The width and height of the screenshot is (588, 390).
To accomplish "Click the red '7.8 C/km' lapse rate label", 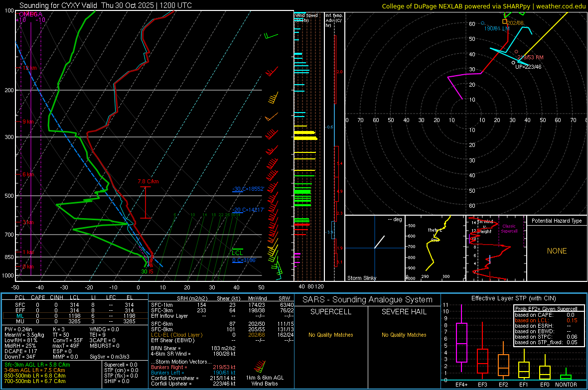I will coord(148,181).
